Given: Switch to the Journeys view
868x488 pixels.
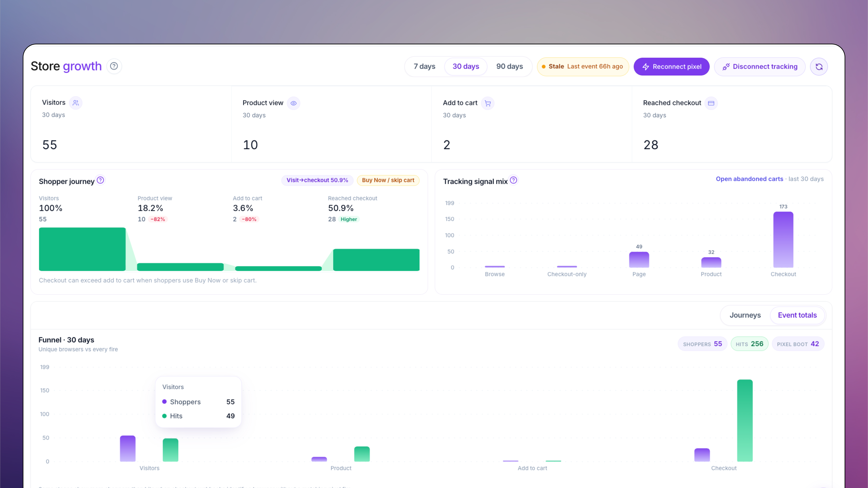Looking at the screenshot, I should (x=745, y=315).
